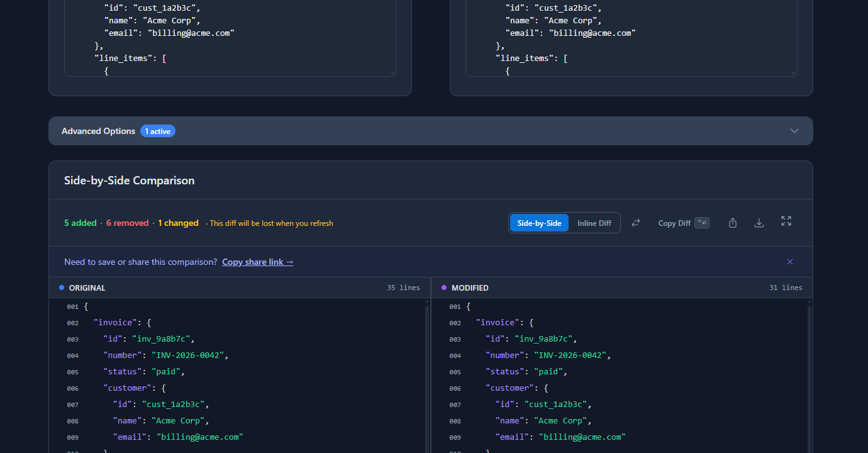Screen dimensions: 868x453
Task: Click the keyboard shortcut badge on Copy Diff
Action: [702, 221]
